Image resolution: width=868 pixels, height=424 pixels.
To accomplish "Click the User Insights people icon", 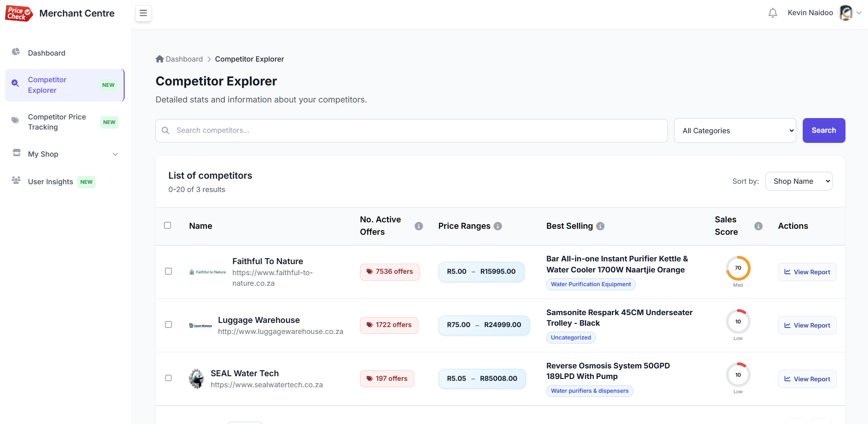I will [x=16, y=180].
